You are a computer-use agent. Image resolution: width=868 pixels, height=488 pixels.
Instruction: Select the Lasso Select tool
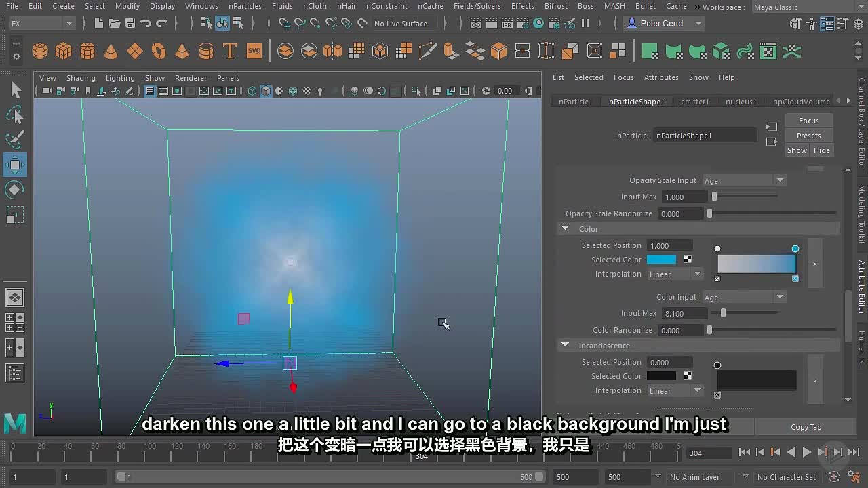click(x=15, y=115)
